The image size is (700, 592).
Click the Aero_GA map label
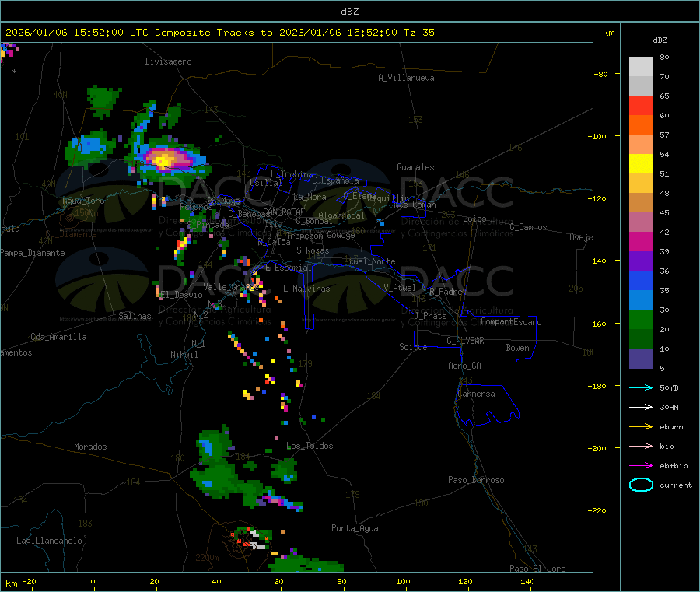point(465,366)
